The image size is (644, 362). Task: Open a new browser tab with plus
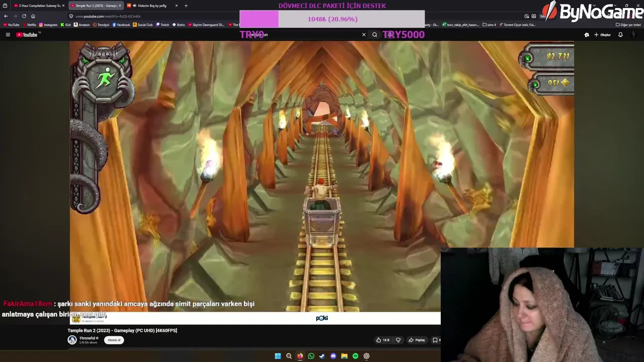(x=186, y=6)
